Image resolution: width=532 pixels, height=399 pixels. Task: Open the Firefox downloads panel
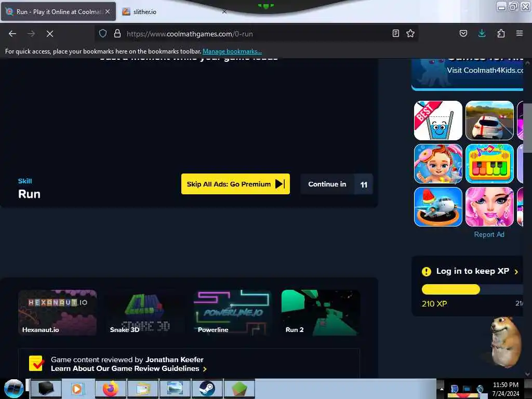click(482, 33)
